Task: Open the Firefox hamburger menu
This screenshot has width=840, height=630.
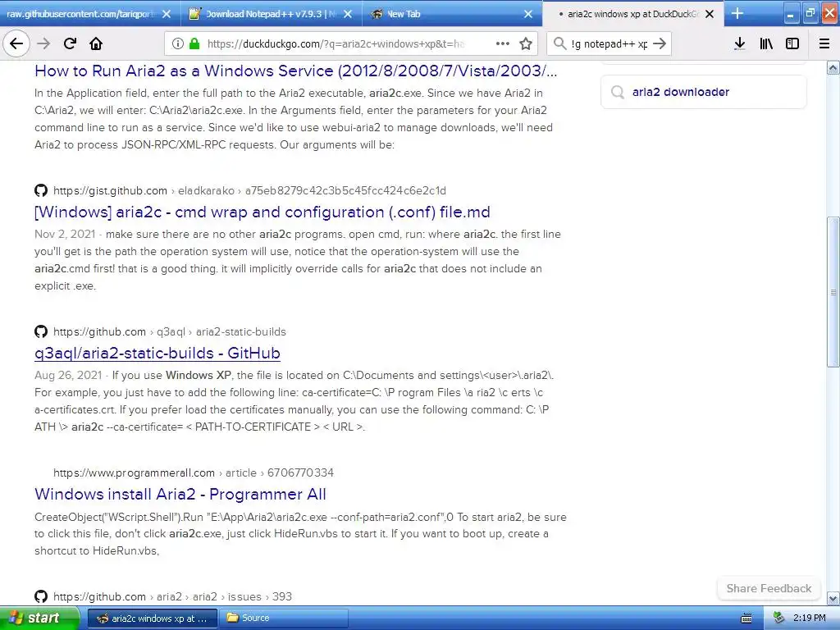Action: (x=824, y=43)
